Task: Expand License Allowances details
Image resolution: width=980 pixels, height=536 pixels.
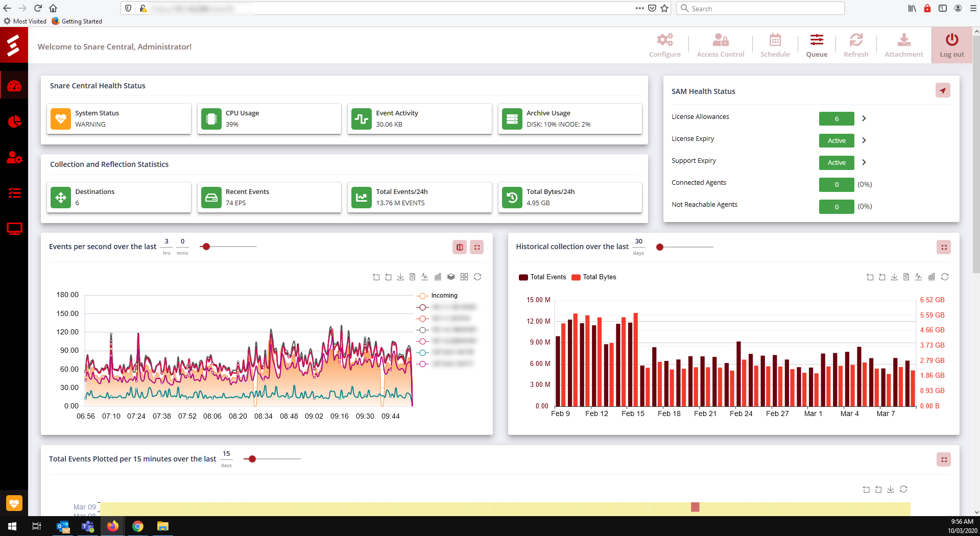Action: click(x=864, y=118)
